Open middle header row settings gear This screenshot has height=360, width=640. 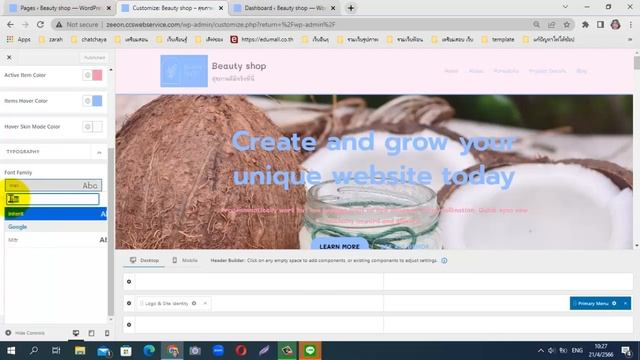[x=129, y=303]
